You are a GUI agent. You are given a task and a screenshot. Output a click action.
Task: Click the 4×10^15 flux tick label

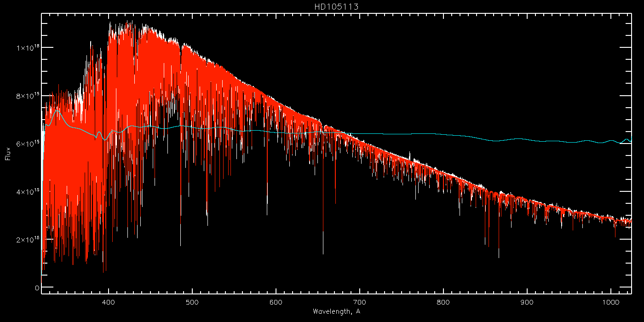pos(27,191)
